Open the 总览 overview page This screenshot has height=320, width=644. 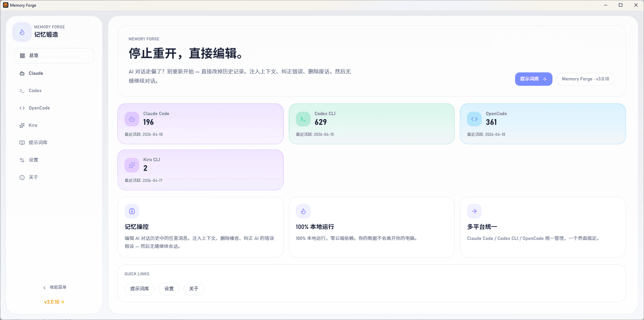pos(54,56)
